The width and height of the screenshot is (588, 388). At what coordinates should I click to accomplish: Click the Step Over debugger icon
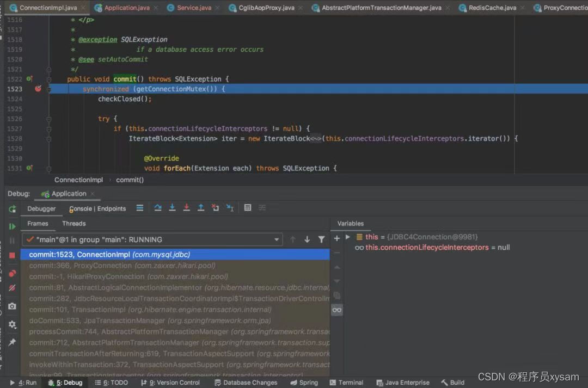157,208
